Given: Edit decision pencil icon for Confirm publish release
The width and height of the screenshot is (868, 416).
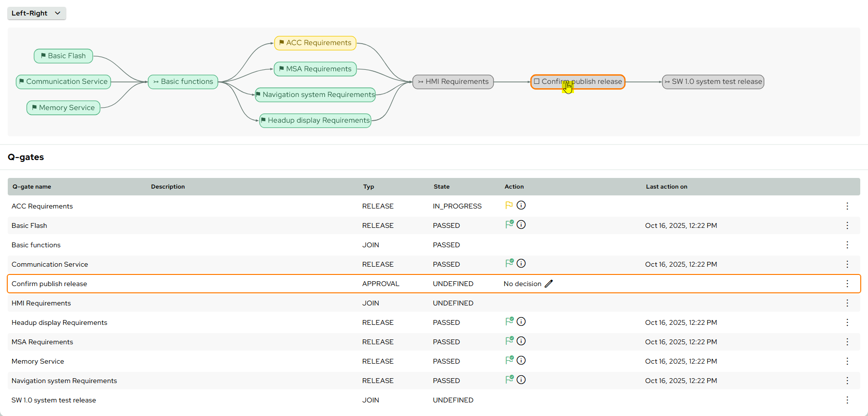Looking at the screenshot, I should pos(549,284).
